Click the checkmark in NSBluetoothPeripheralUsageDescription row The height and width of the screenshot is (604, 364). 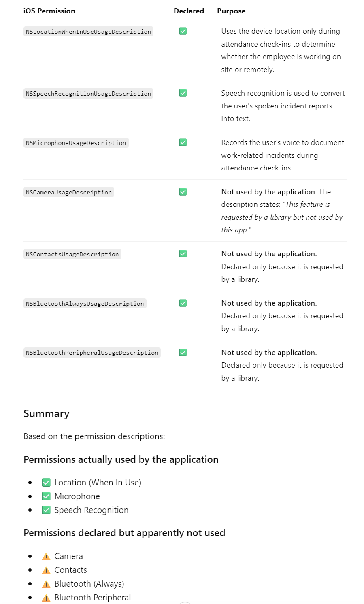(183, 353)
